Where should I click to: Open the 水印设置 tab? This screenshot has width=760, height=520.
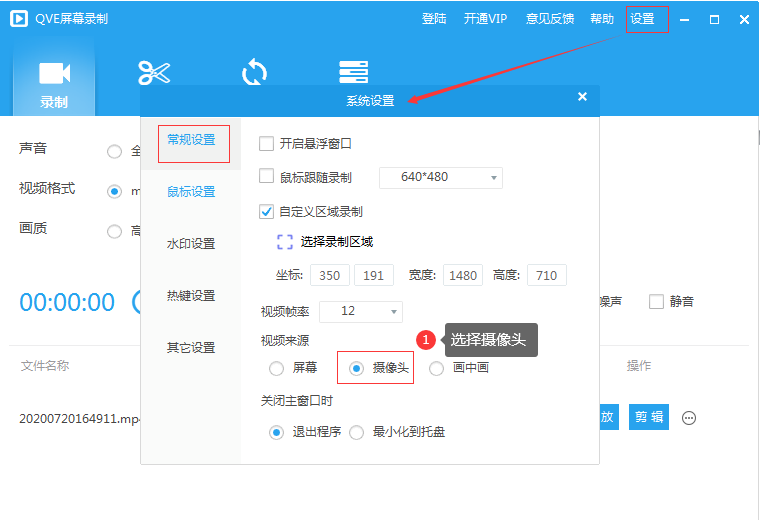point(191,244)
